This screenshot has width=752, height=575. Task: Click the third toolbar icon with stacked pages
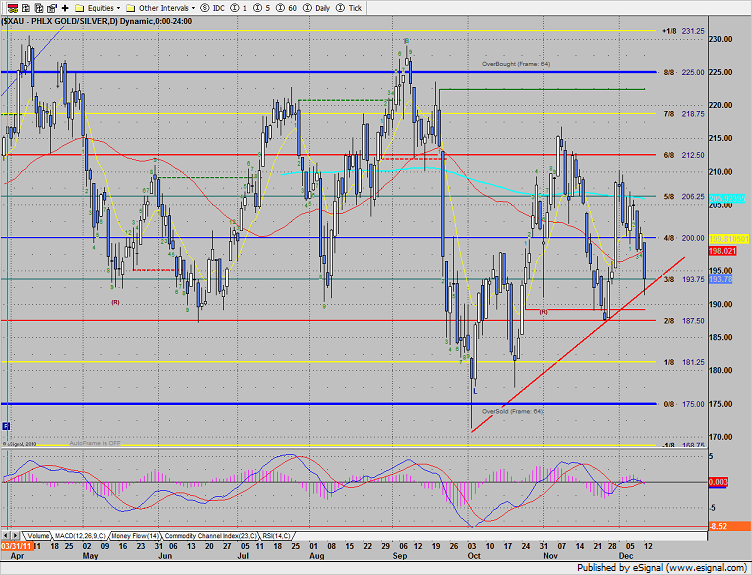pyautogui.click(x=39, y=8)
